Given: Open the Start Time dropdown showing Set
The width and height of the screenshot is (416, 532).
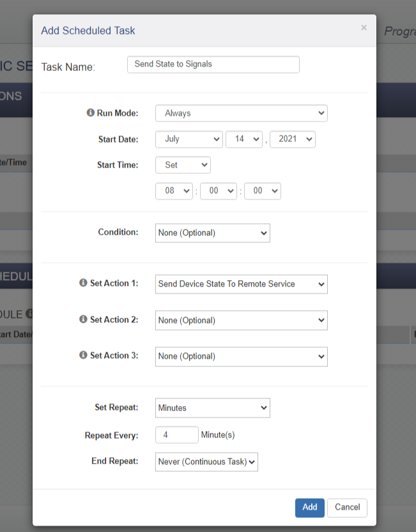Looking at the screenshot, I should (x=183, y=164).
